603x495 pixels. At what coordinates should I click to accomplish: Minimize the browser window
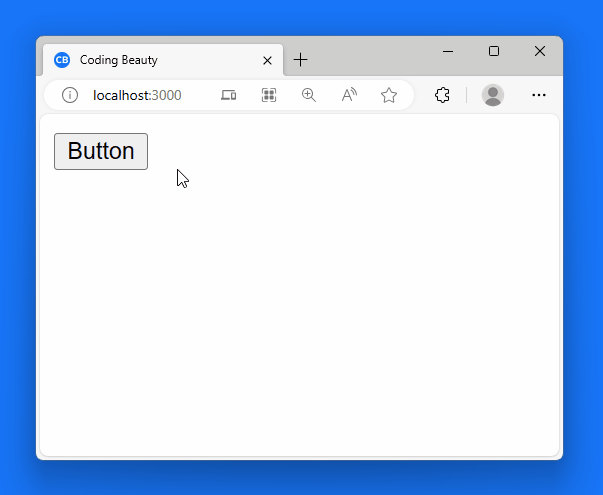[x=448, y=51]
